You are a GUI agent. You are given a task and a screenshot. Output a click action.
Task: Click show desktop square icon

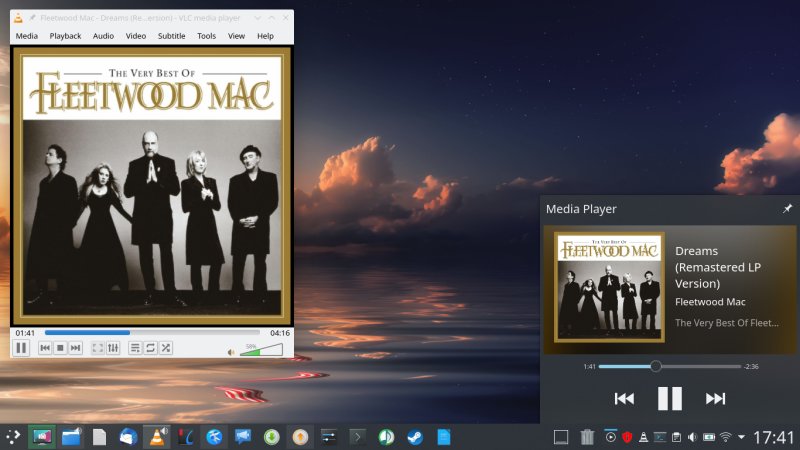pyautogui.click(x=561, y=437)
